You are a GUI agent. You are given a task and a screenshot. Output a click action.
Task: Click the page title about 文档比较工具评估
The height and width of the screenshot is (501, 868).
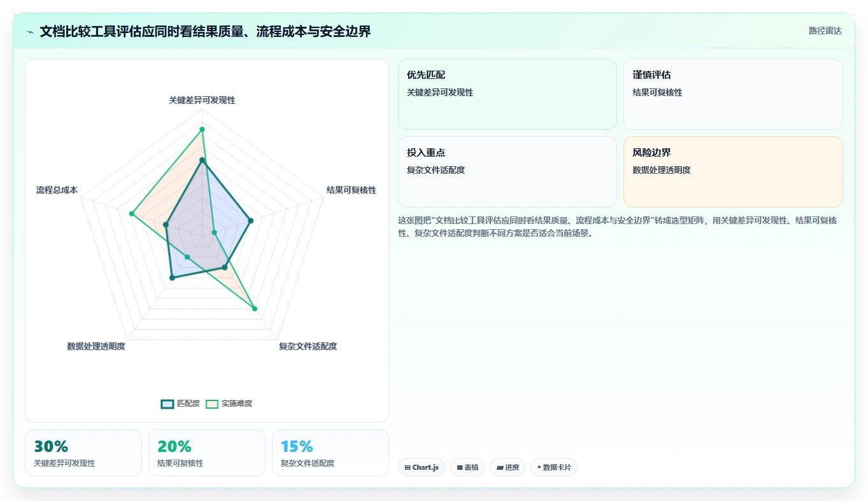205,31
